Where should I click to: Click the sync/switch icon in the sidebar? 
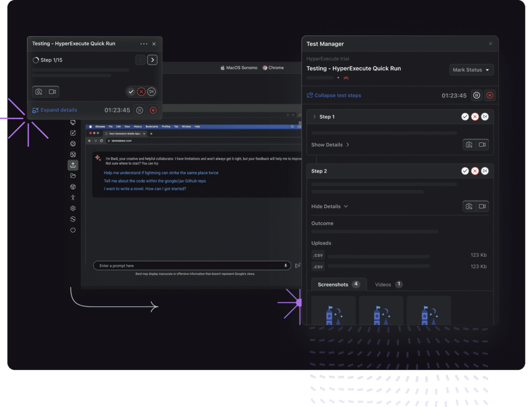[x=73, y=219]
